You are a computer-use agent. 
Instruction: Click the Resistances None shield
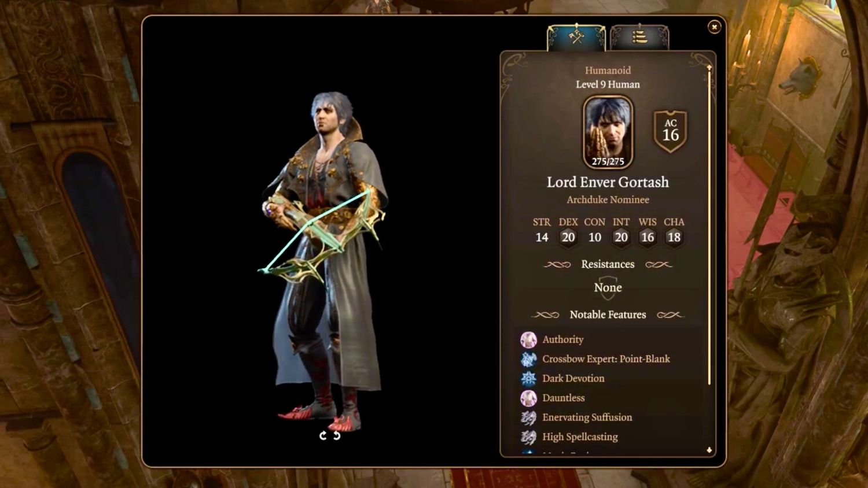(608, 287)
